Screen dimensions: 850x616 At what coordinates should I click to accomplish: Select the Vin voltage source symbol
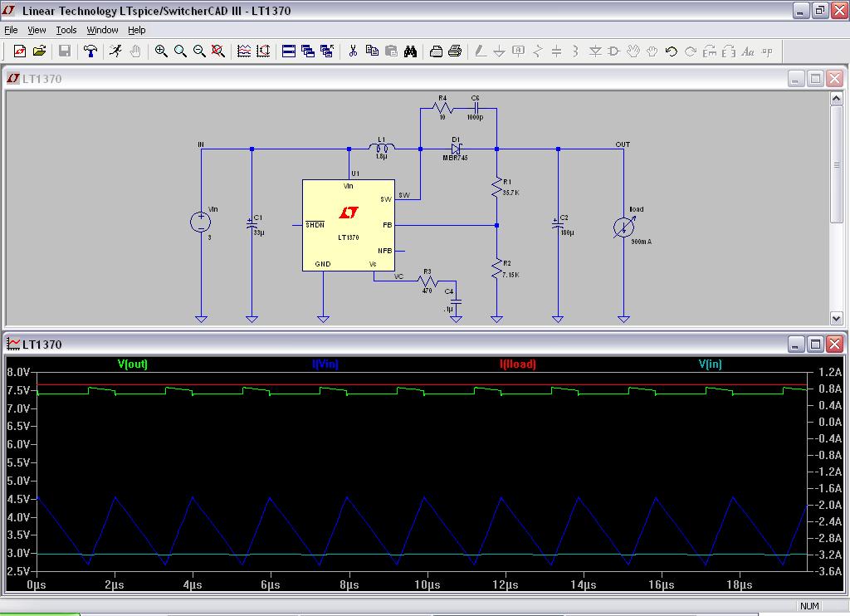coord(201,221)
